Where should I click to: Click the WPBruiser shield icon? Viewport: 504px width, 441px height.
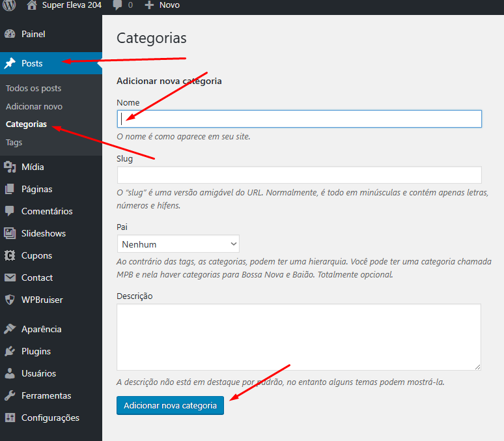[x=10, y=300]
